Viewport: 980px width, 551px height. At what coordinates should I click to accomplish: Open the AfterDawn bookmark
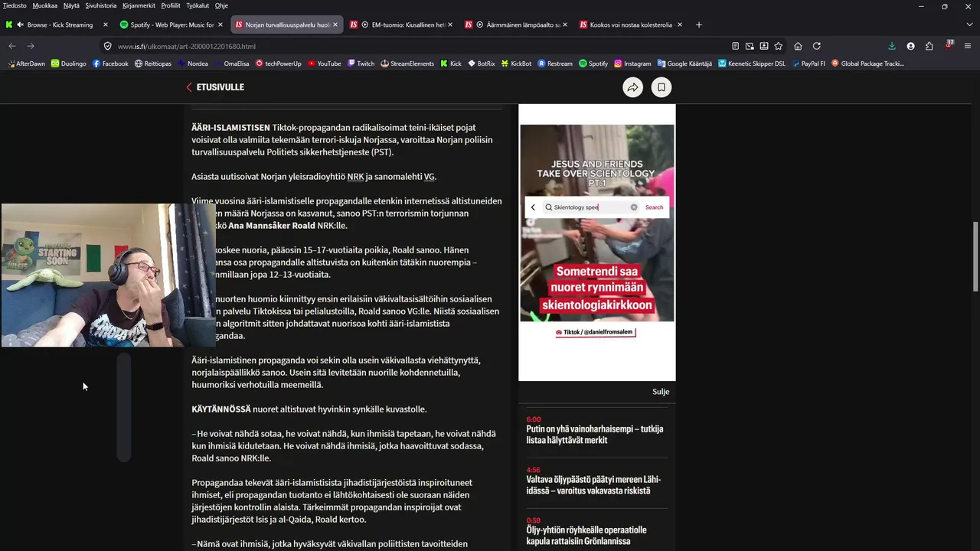(x=26, y=64)
